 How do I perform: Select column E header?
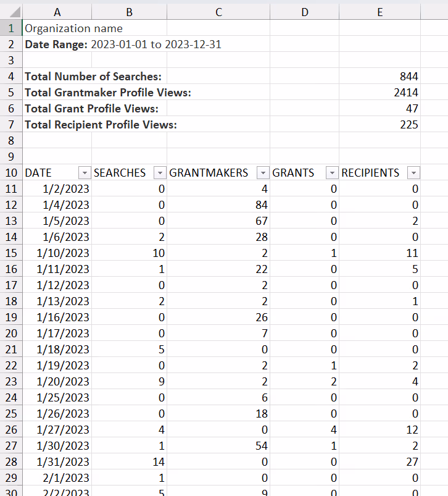[380, 12]
